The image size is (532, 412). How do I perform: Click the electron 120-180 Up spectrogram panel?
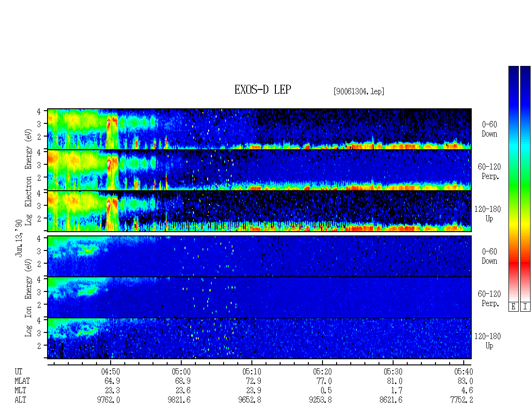tap(259, 211)
